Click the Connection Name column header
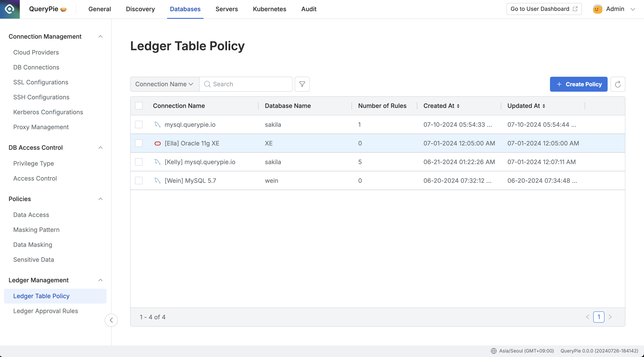This screenshot has width=644, height=357. pyautogui.click(x=179, y=106)
